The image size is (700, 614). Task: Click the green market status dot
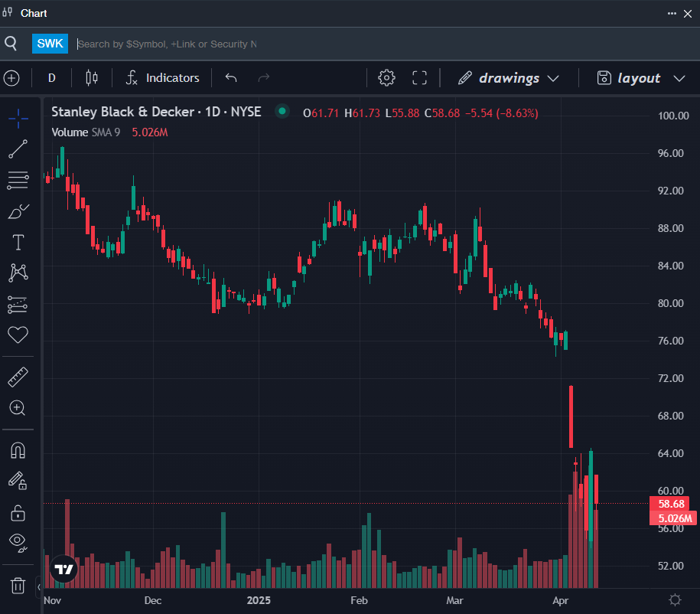coord(282,111)
